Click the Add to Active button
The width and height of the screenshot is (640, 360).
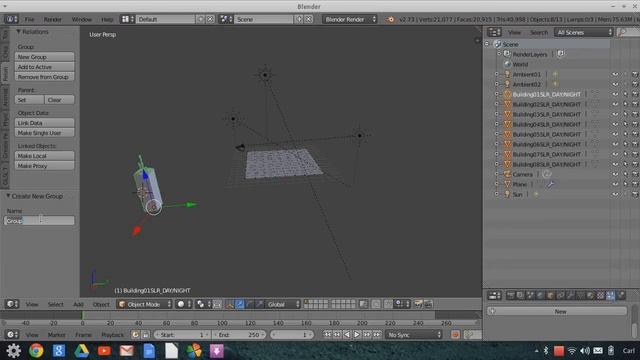pyautogui.click(x=44, y=67)
